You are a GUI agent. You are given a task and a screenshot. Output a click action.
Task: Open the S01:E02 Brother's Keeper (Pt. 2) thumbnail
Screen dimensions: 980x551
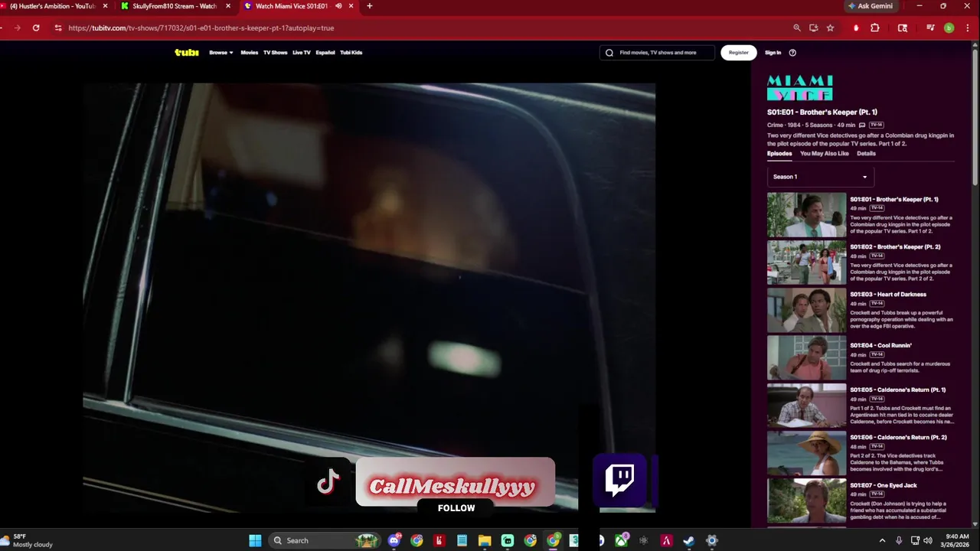point(807,262)
